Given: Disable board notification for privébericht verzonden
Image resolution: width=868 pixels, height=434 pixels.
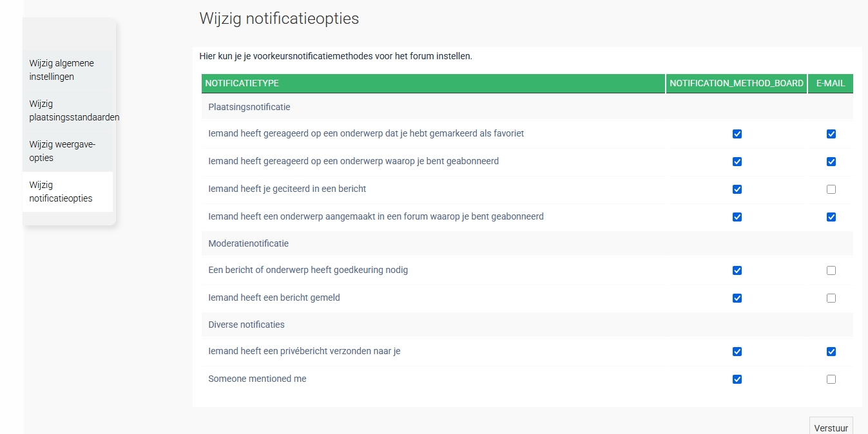Looking at the screenshot, I should pyautogui.click(x=737, y=352).
